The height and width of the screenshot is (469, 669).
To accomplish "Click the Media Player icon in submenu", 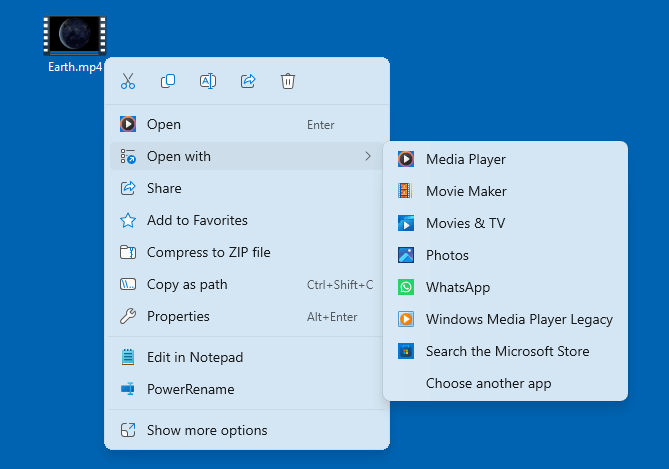I will point(405,159).
